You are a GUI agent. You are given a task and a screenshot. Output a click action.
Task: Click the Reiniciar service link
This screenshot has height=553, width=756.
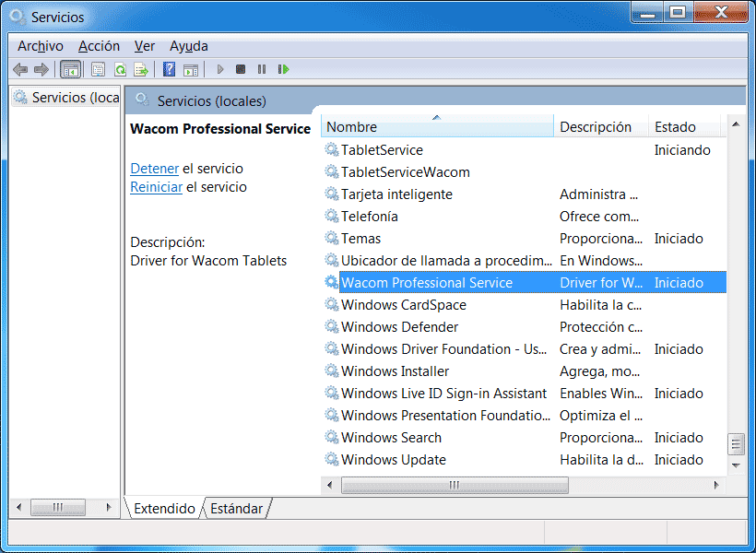click(156, 187)
